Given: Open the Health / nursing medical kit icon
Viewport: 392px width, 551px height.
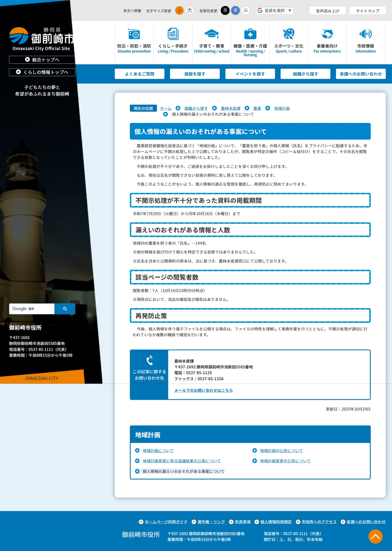Looking at the screenshot, I should (250, 34).
